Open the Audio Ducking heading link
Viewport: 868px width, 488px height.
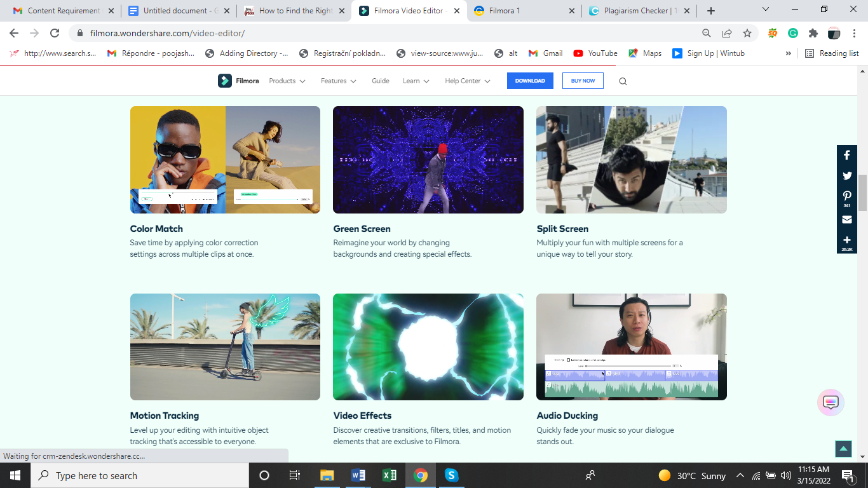[567, 416]
